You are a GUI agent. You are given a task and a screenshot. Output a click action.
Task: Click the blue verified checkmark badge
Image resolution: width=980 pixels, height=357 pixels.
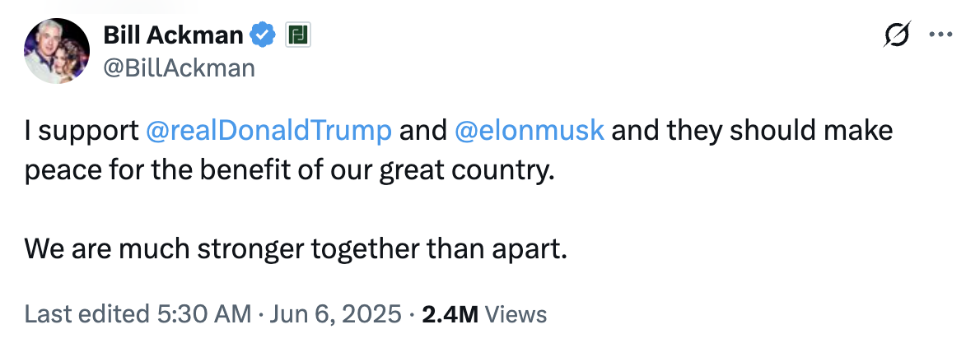263,35
